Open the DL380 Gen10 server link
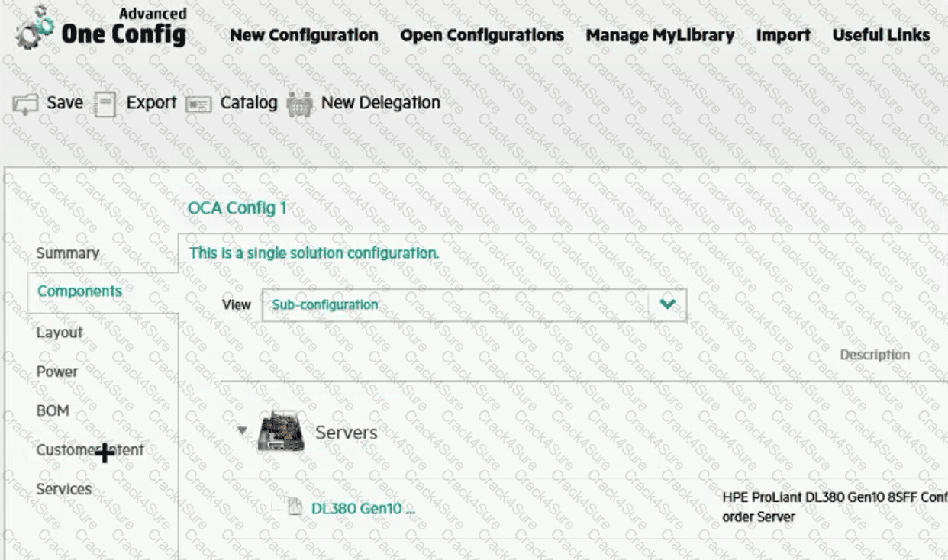The width and height of the screenshot is (948, 560). click(x=363, y=508)
